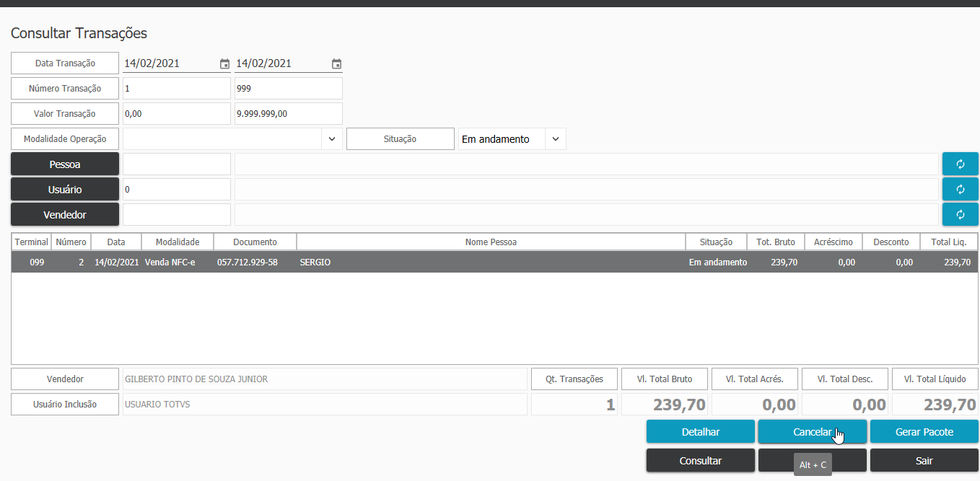This screenshot has height=481, width=980.
Task: Select the Venda NFC-e modality cell
Action: pyautogui.click(x=178, y=262)
